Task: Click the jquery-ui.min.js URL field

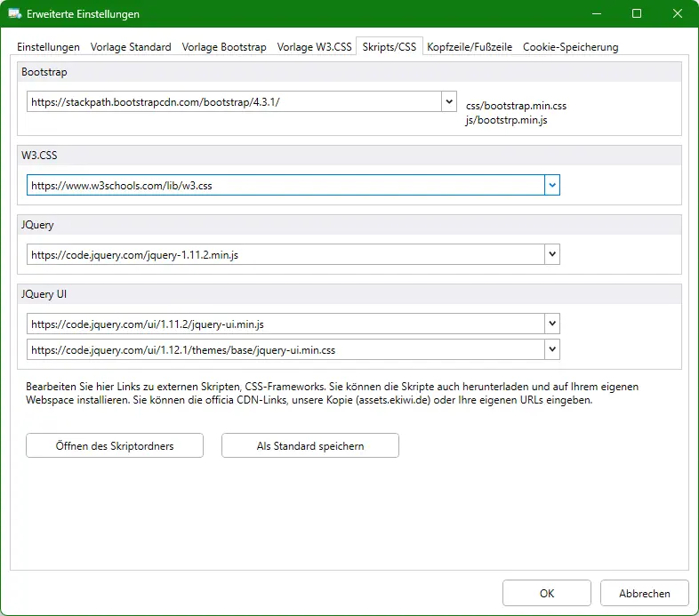Action: [285, 324]
